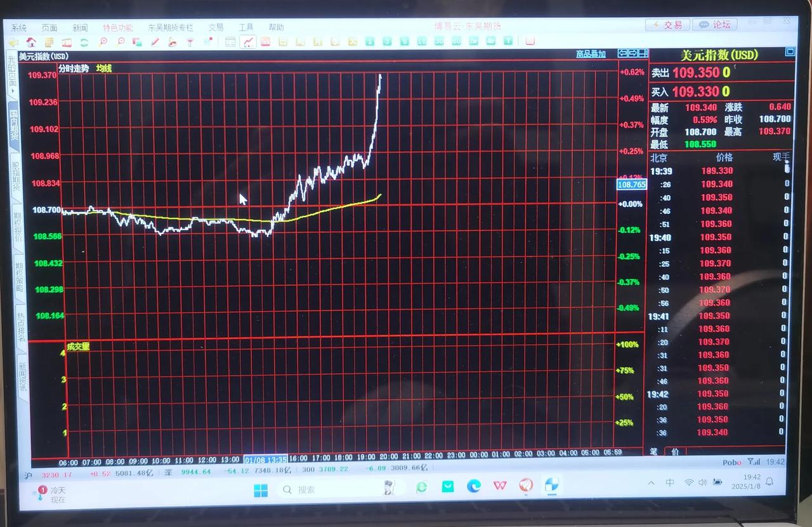Open the 交易 menu in menu bar
The width and height of the screenshot is (812, 527).
(x=216, y=28)
